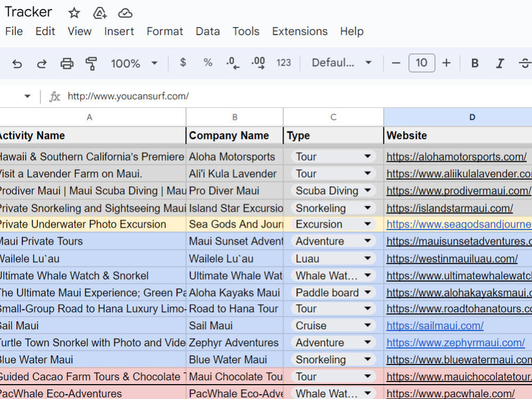Select column B header
The height and width of the screenshot is (399, 532).
235,117
